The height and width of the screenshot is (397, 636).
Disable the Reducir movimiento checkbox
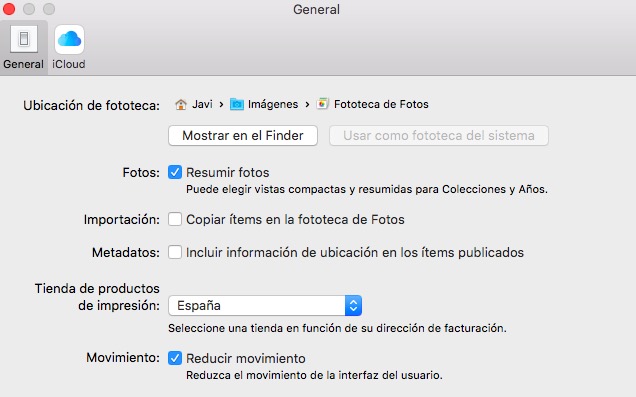[x=175, y=358]
